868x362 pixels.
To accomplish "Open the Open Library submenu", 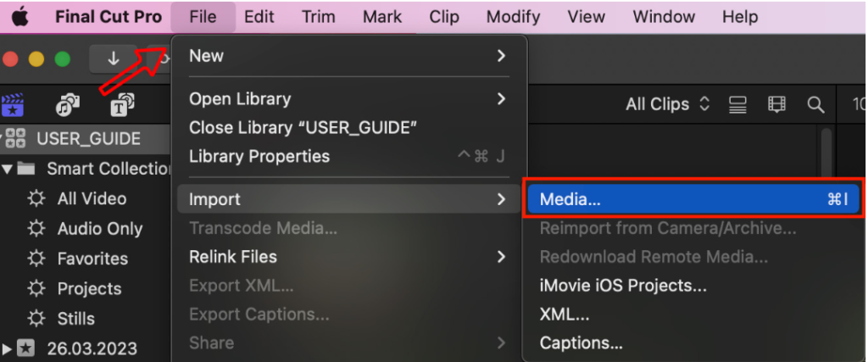I will (348, 99).
